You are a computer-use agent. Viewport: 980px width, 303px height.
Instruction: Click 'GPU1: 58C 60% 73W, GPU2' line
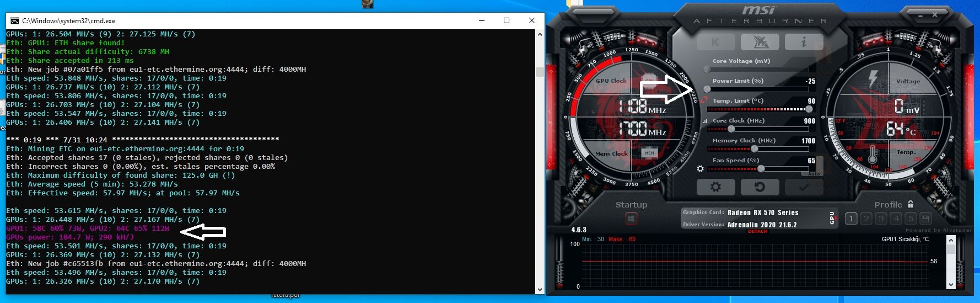point(88,228)
